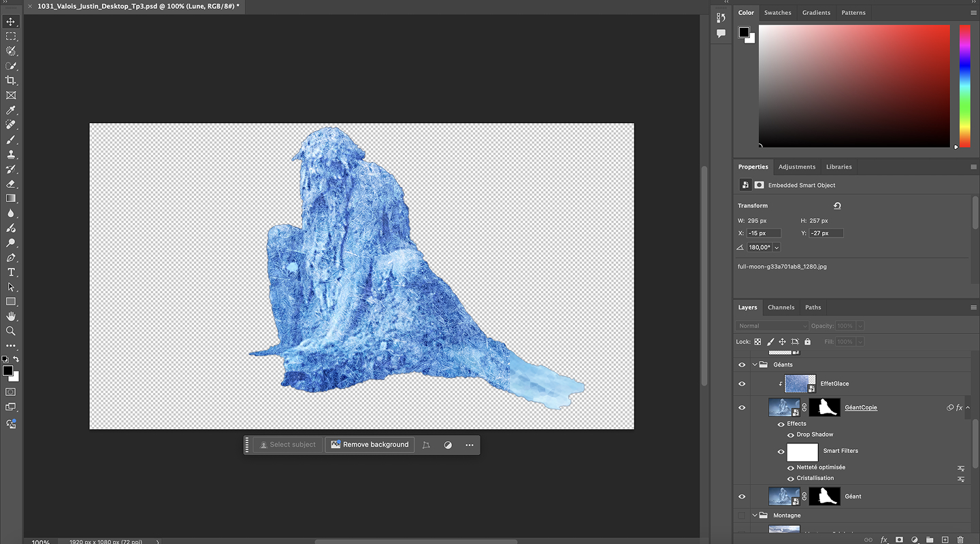Image resolution: width=980 pixels, height=544 pixels.
Task: Delete layer using the trash icon
Action: pos(960,539)
